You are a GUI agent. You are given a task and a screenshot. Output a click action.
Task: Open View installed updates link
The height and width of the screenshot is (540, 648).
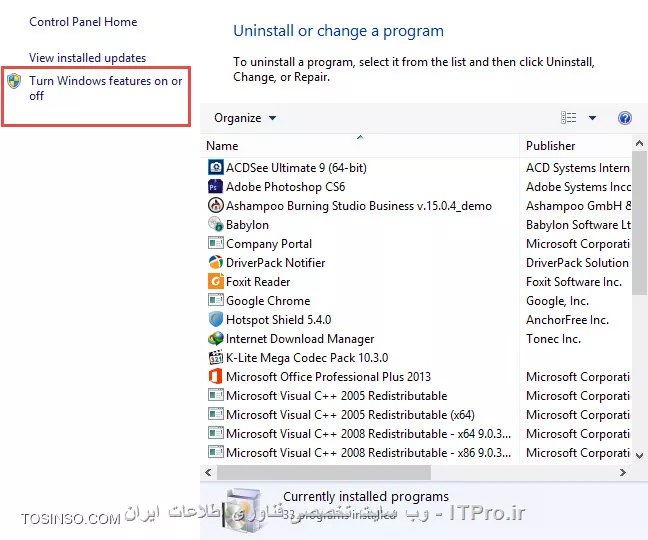click(87, 57)
